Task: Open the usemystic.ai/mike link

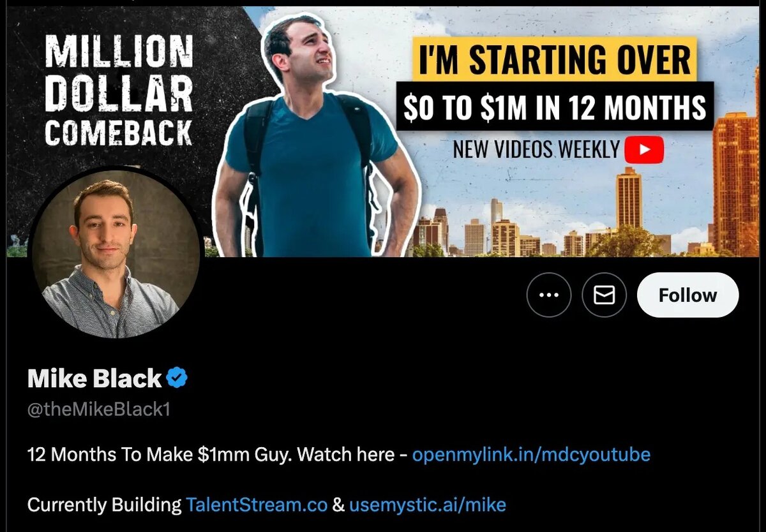Action: click(x=427, y=505)
